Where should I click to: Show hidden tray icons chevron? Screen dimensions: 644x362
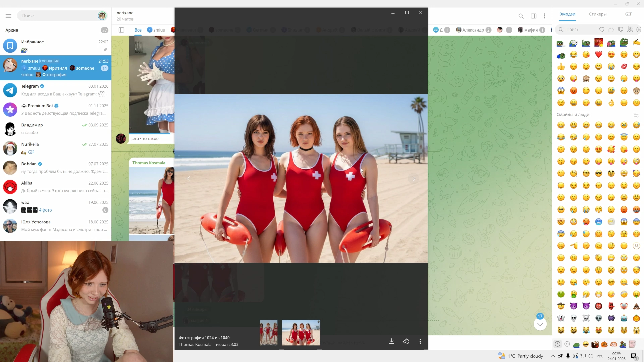[x=553, y=356]
